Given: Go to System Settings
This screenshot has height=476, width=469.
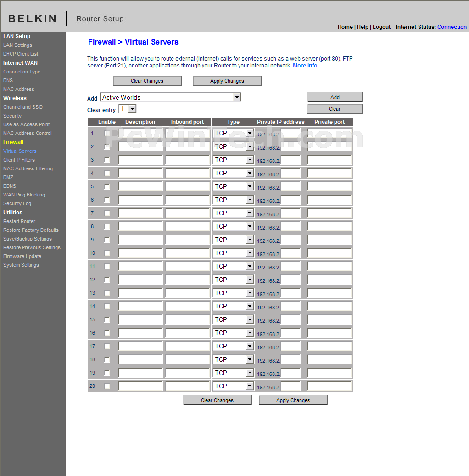Looking at the screenshot, I should pyautogui.click(x=21, y=265).
